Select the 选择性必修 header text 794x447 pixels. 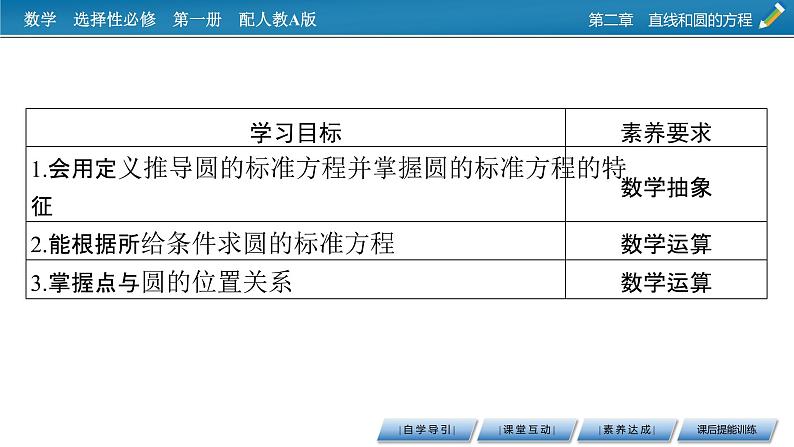point(114,19)
